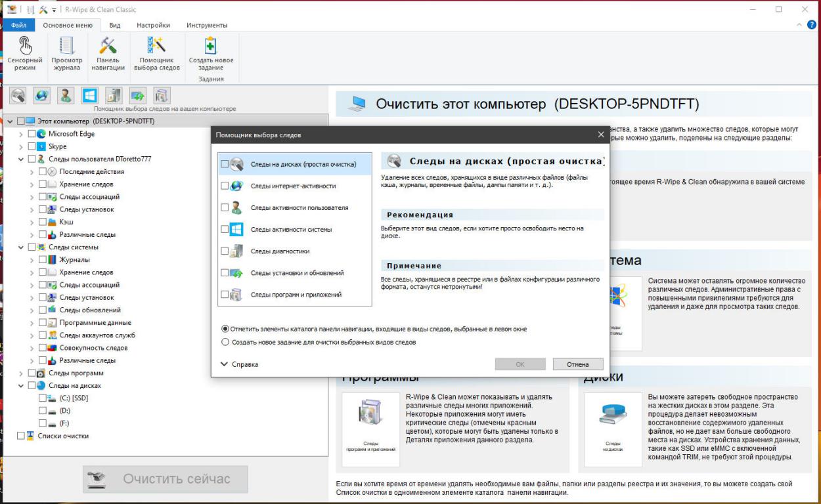Open the Инструменты ribbon tab

[x=206, y=25]
